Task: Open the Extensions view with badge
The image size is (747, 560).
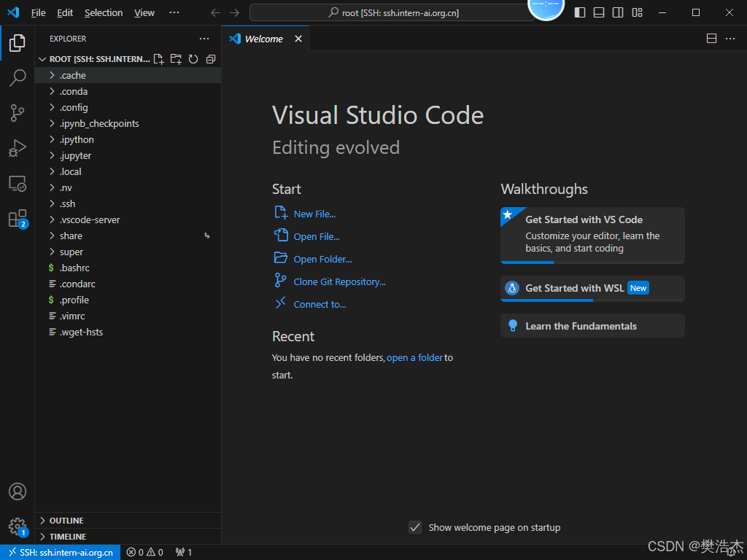Action: tap(18, 219)
